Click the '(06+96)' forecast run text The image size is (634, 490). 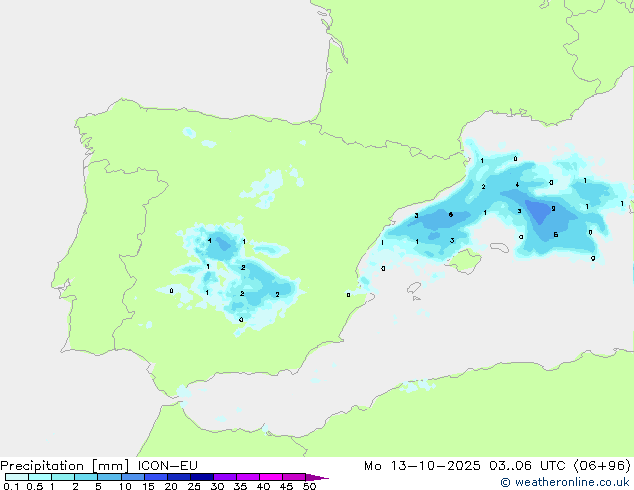coord(602,466)
